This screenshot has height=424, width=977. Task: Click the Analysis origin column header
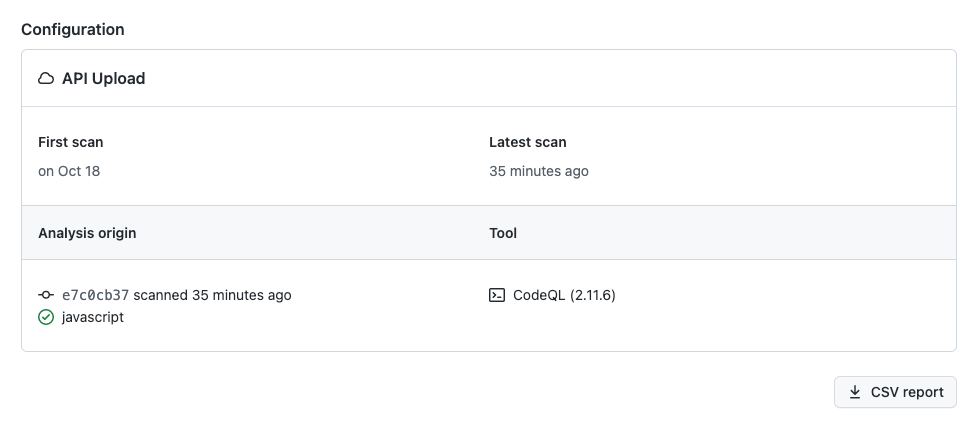[x=87, y=233]
